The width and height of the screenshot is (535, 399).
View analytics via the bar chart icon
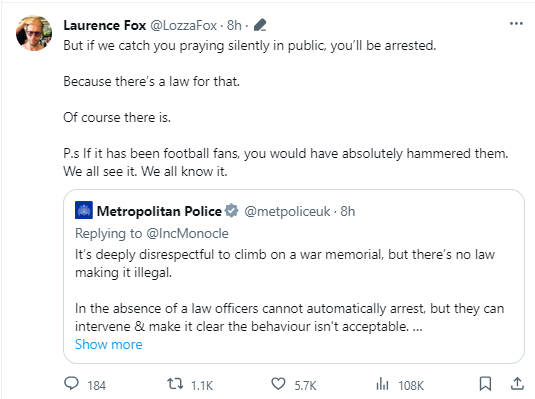point(382,384)
